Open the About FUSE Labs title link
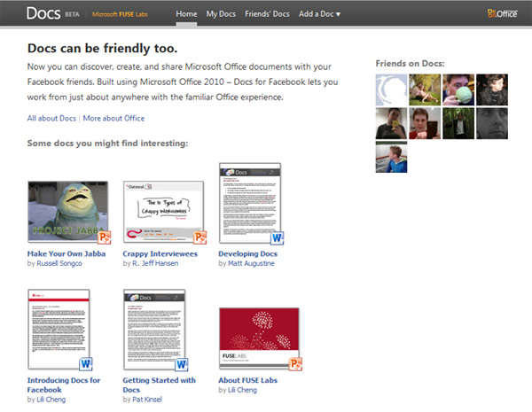This screenshot has height=412, width=532. [248, 380]
